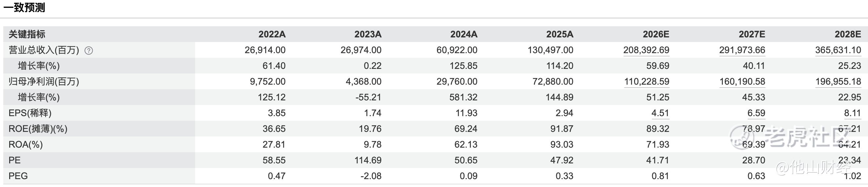
Task: Click the PEG row label
Action: (18, 176)
